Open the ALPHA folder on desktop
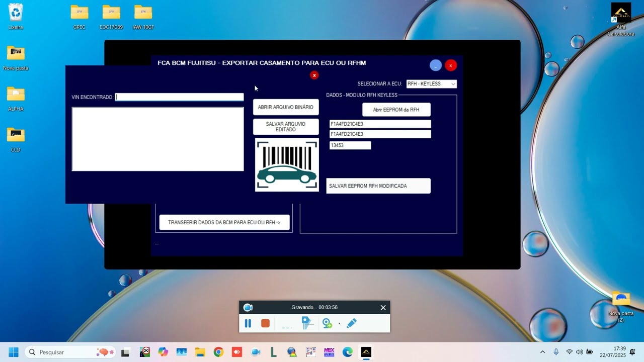Viewport: 644px width, 362px height. (x=16, y=98)
